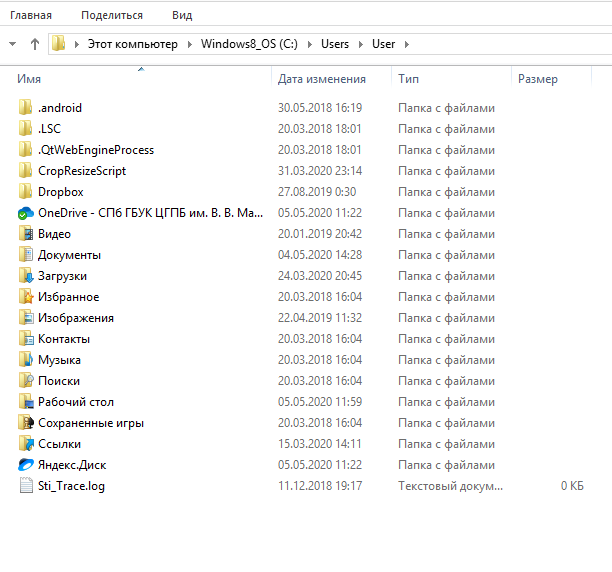Select OneDrive - СПб ГБУК ЦГПБ entry name

(150, 213)
